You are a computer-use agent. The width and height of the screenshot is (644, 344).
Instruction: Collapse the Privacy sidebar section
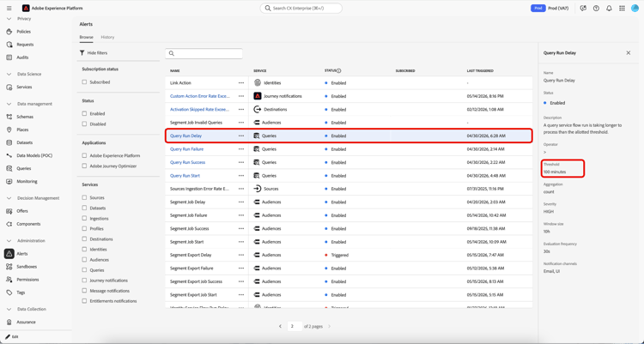coord(9,19)
